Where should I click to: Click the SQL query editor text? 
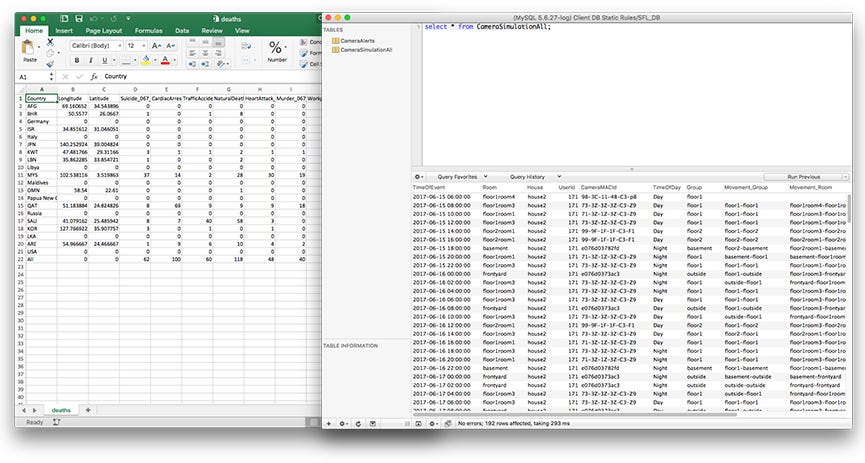tap(488, 26)
